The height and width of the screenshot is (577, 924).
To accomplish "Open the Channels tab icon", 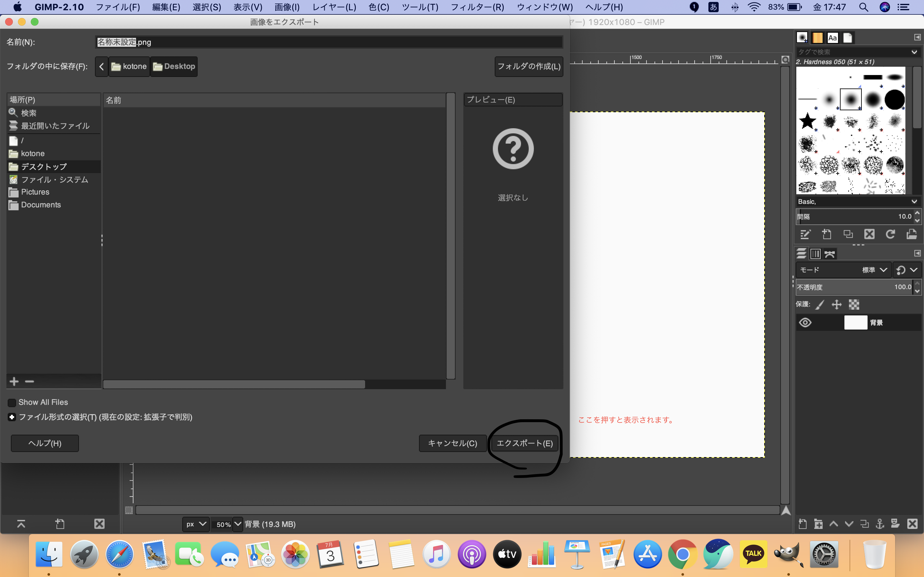I will (x=815, y=254).
